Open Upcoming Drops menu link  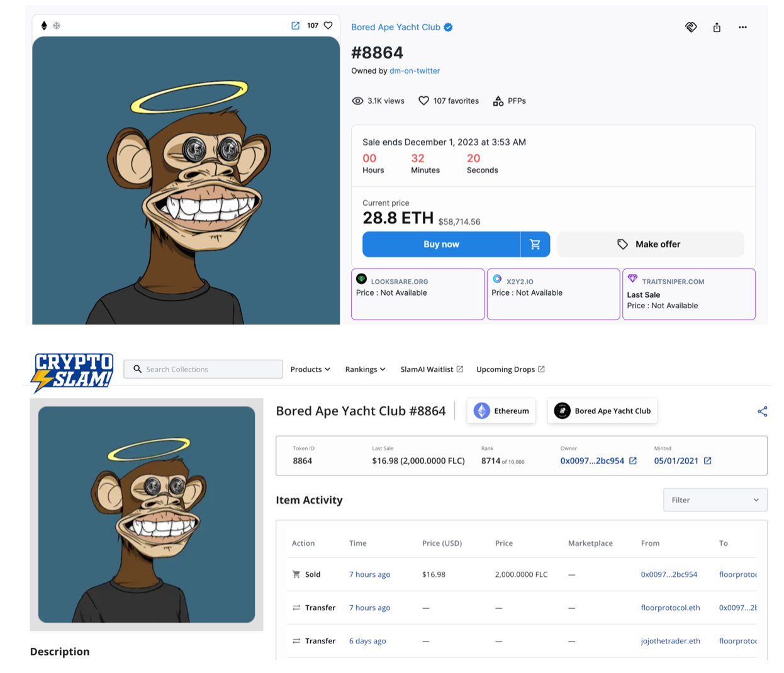(x=510, y=369)
